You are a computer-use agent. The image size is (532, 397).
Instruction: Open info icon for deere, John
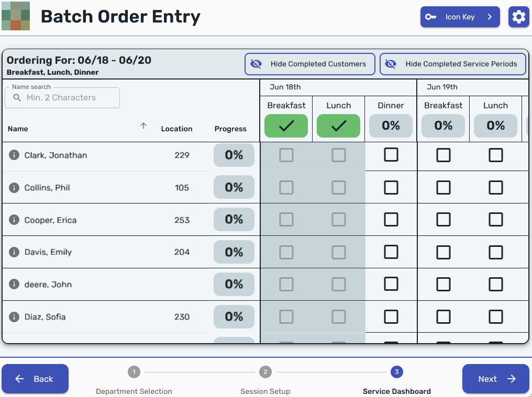[x=14, y=284]
